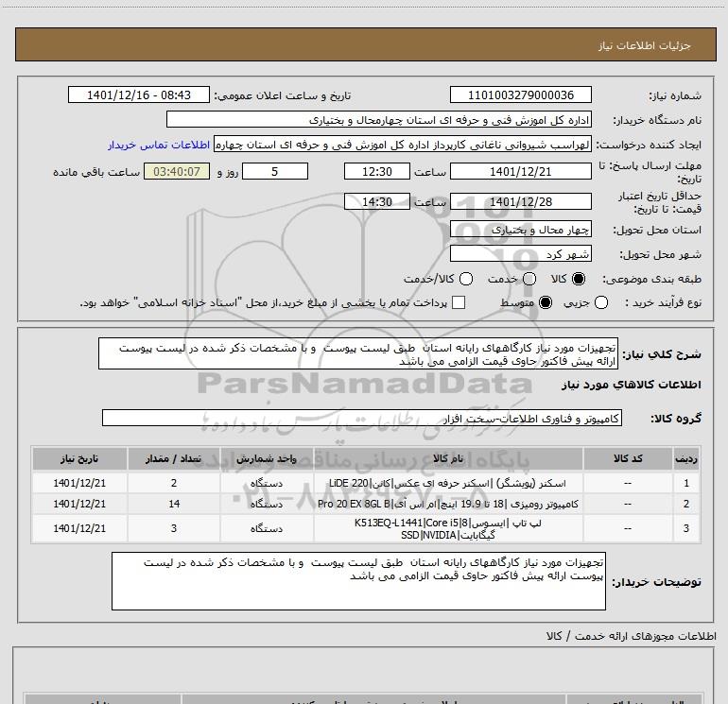Click quantity 2 in the scanner row

tap(174, 483)
